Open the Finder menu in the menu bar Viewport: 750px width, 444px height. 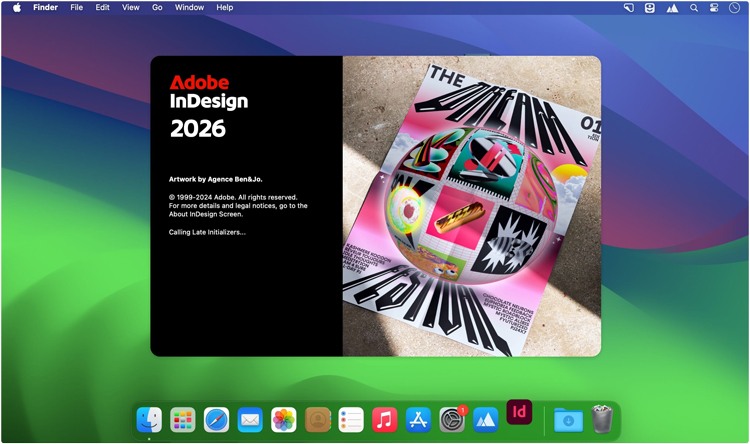(45, 7)
